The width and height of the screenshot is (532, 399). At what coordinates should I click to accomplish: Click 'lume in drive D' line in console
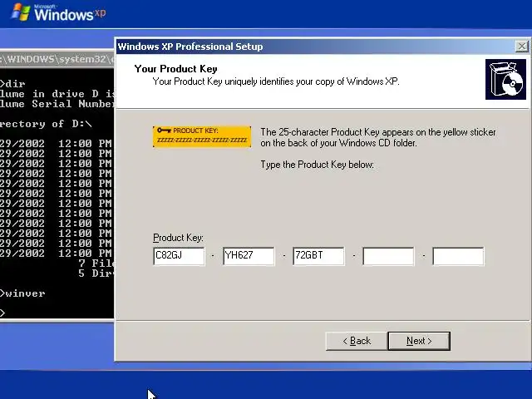(57, 94)
